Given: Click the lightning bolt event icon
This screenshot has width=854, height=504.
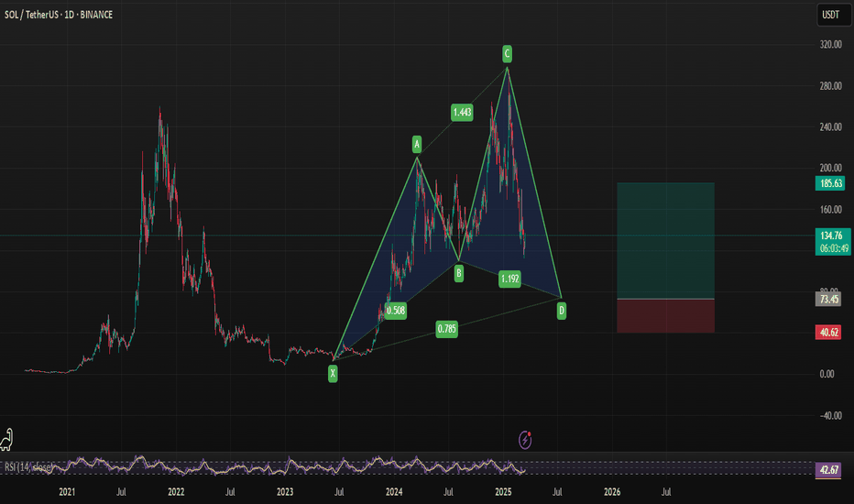Looking at the screenshot, I should [x=525, y=439].
